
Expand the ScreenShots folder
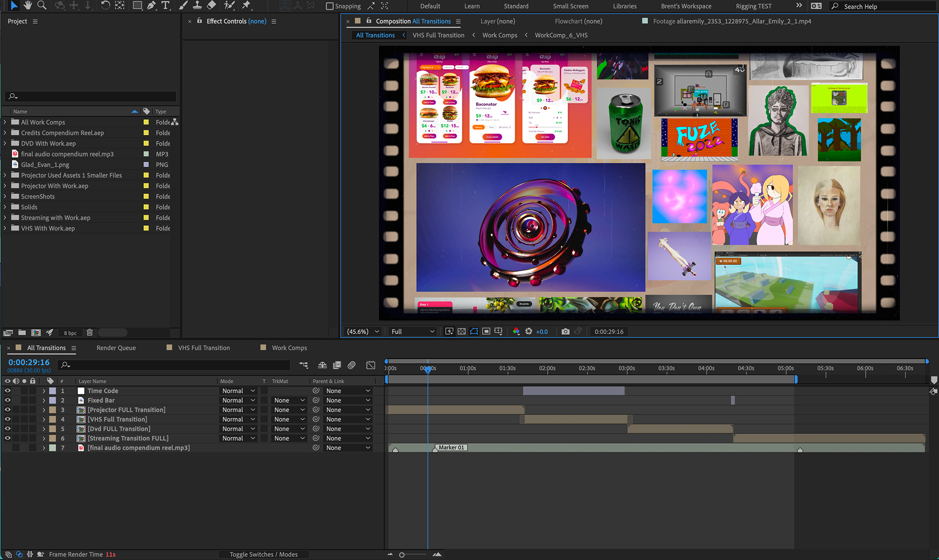pos(5,196)
